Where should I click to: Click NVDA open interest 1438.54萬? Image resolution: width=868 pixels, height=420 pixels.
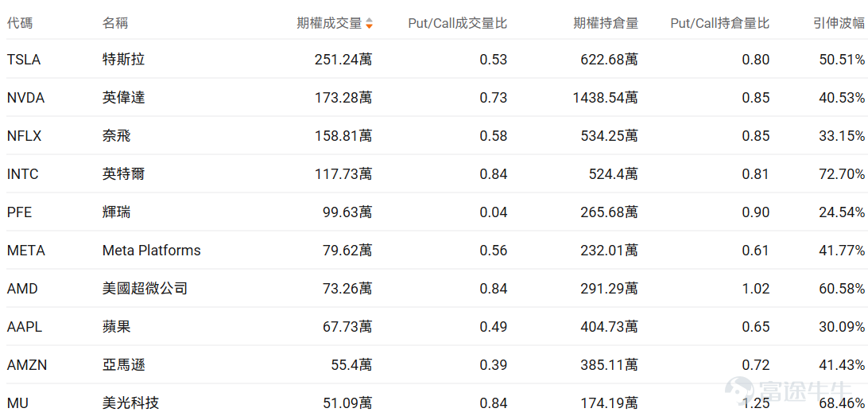coord(606,98)
